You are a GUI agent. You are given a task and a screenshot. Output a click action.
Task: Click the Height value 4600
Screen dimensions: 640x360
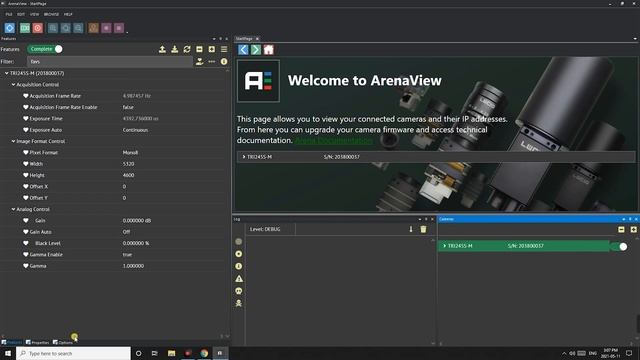128,176
